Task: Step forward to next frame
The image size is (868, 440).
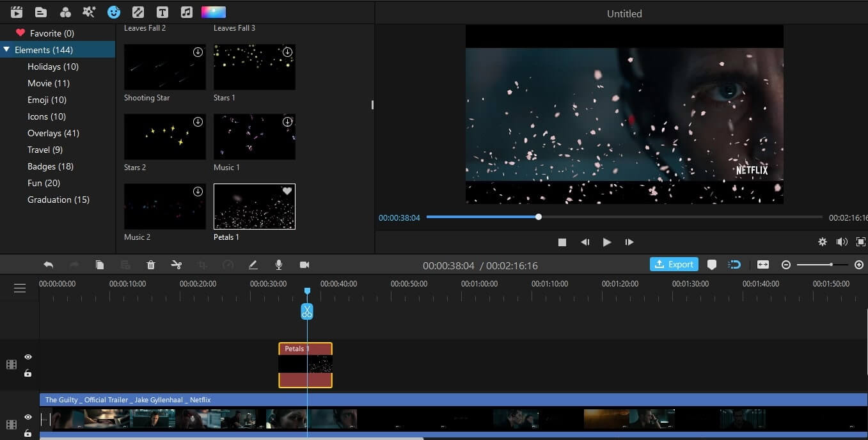Action: pyautogui.click(x=629, y=242)
